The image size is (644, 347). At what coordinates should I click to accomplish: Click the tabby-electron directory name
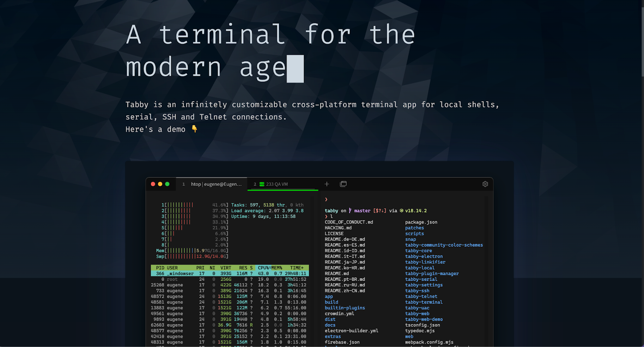point(424,256)
